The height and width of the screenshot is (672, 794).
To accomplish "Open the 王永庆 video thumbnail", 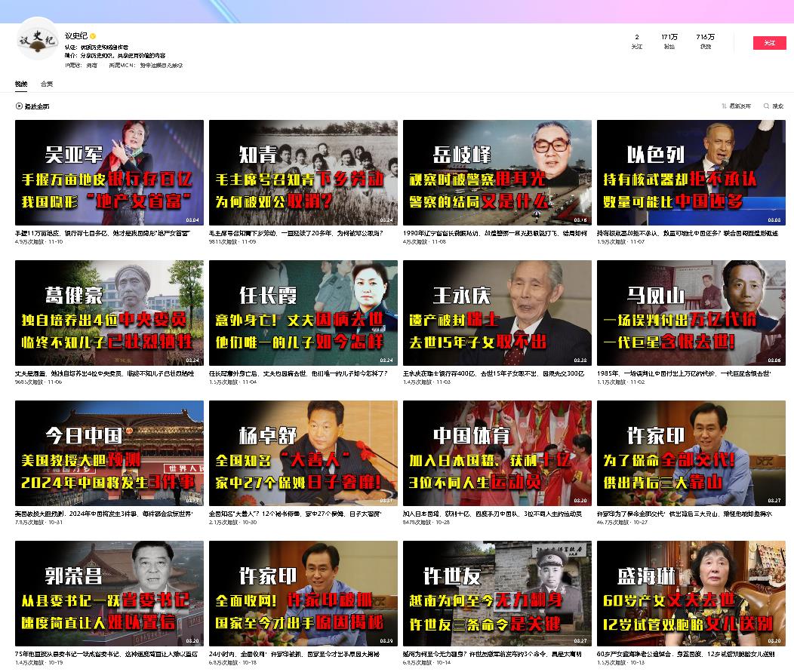I will click(497, 312).
